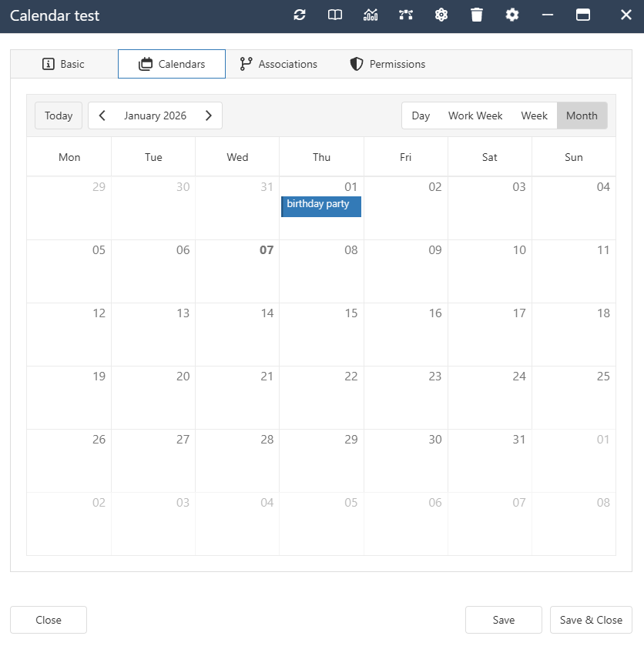Open the Permissions tab
This screenshot has width=644, height=646.
[387, 64]
